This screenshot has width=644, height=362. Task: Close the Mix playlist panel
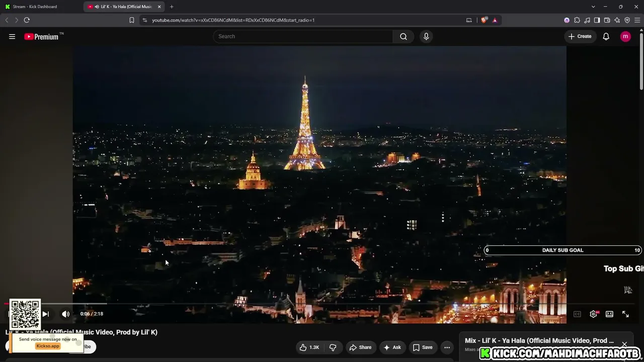click(624, 344)
